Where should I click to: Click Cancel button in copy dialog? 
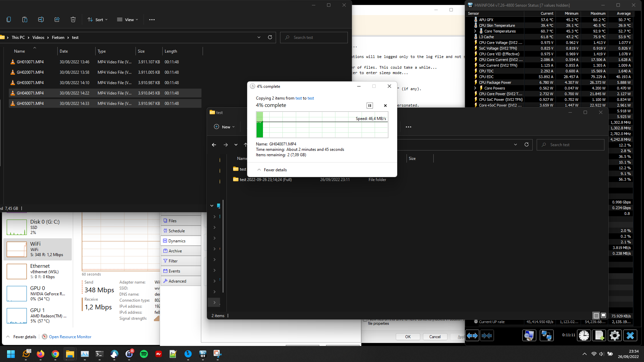(x=385, y=105)
